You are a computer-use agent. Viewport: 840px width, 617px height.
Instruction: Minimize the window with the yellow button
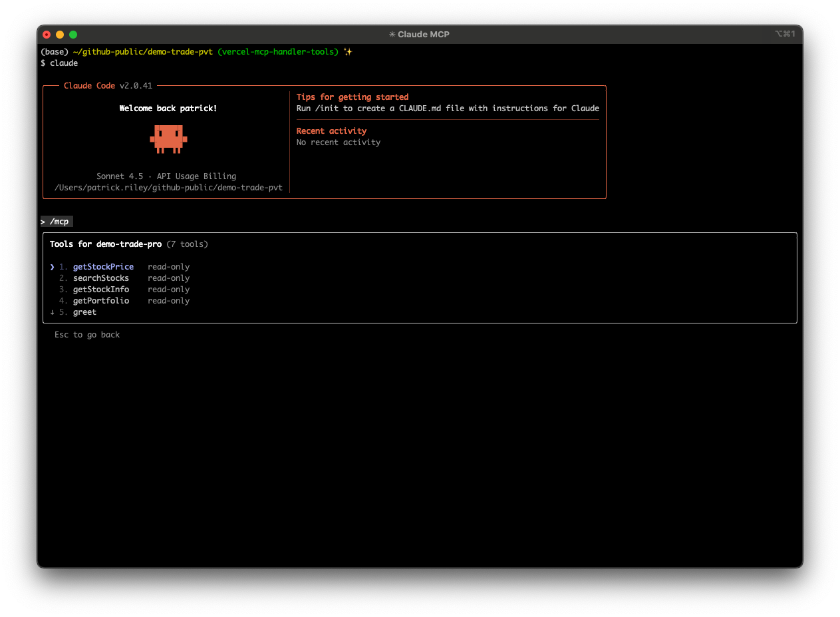60,35
